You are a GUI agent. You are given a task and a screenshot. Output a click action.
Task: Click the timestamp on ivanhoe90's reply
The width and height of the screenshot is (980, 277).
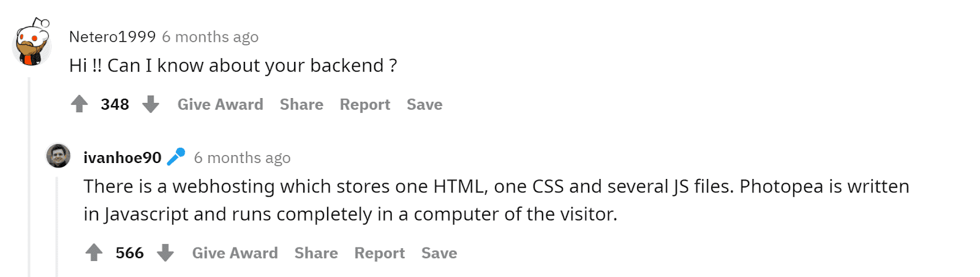coord(243,158)
